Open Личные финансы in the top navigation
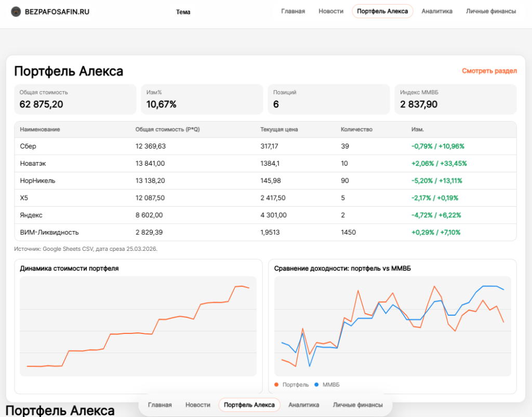The height and width of the screenshot is (417, 532). [x=491, y=11]
